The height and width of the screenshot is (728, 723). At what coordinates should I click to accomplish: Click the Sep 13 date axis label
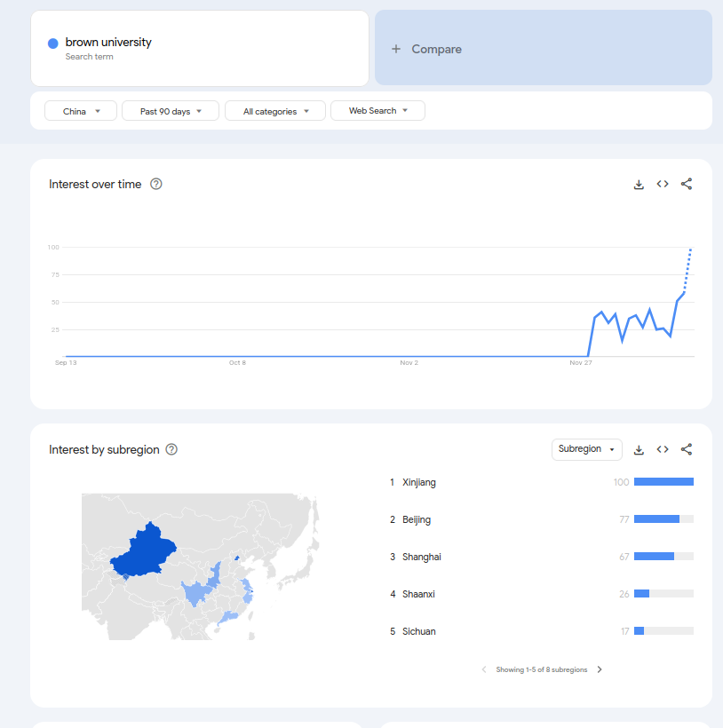pyautogui.click(x=66, y=362)
